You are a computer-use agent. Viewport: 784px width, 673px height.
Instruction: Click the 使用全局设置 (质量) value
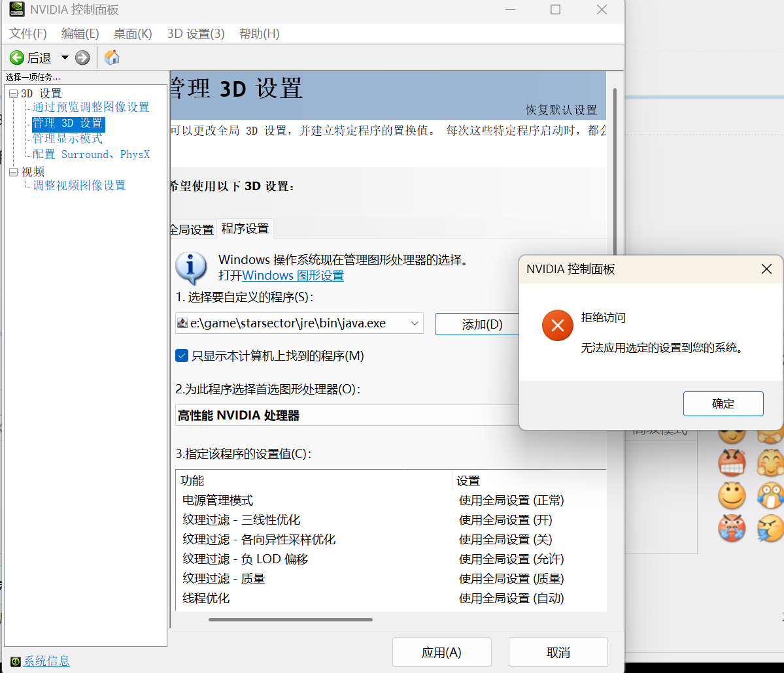click(511, 578)
